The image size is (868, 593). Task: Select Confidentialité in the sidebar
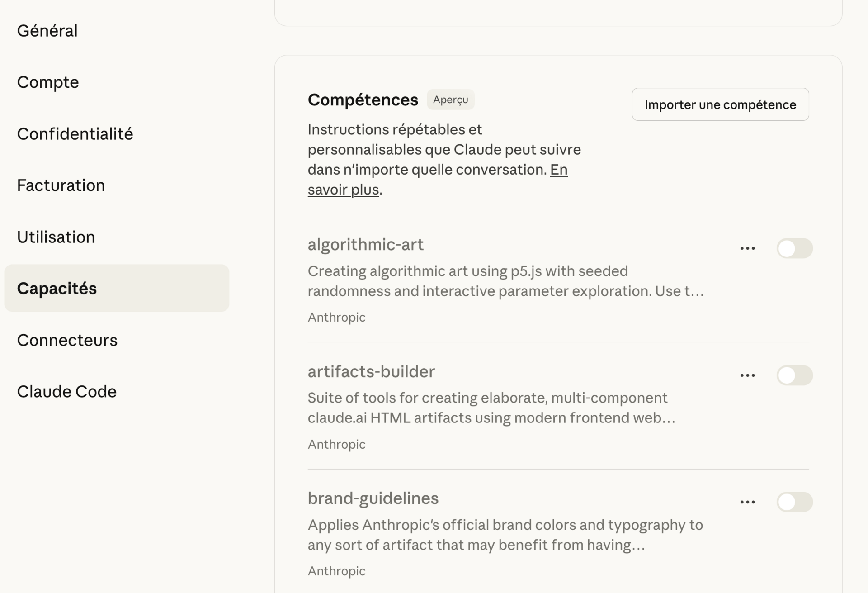(x=75, y=134)
